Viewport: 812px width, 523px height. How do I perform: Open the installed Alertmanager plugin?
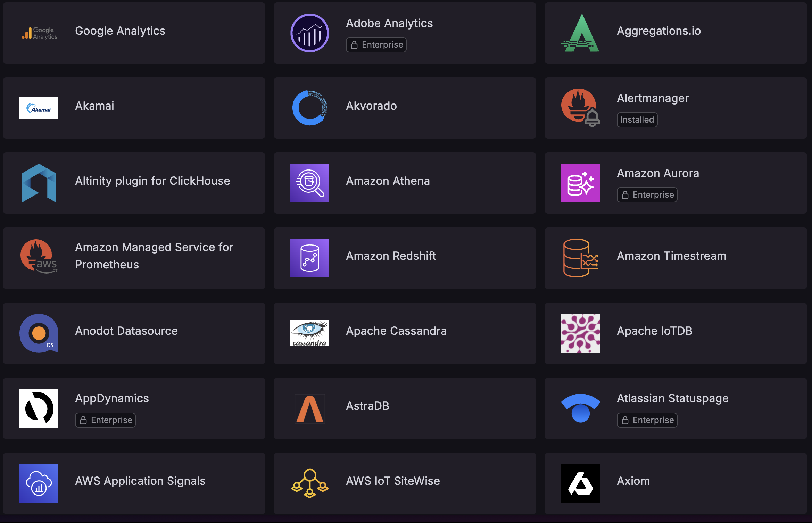point(676,108)
